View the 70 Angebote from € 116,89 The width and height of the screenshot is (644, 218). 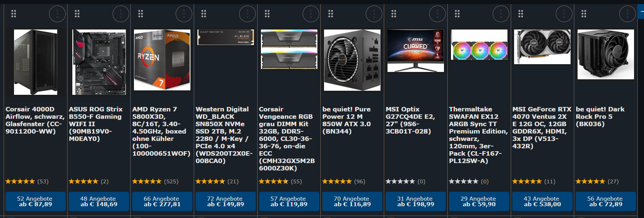tap(352, 201)
